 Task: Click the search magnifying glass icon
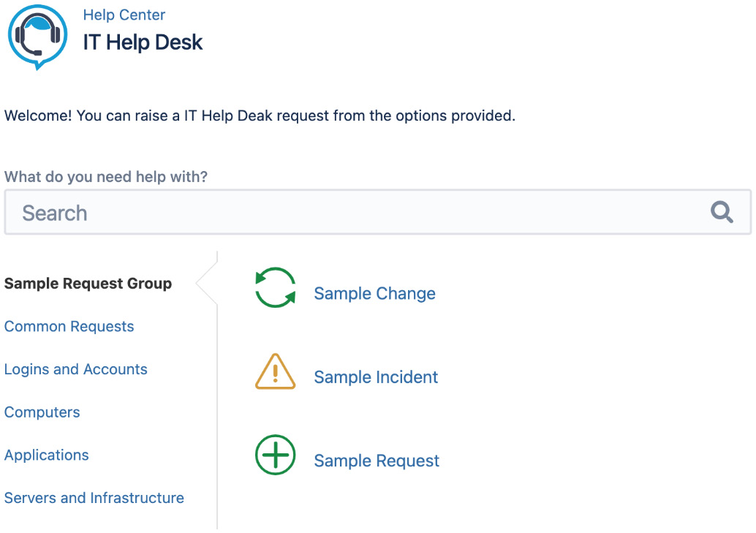[722, 212]
